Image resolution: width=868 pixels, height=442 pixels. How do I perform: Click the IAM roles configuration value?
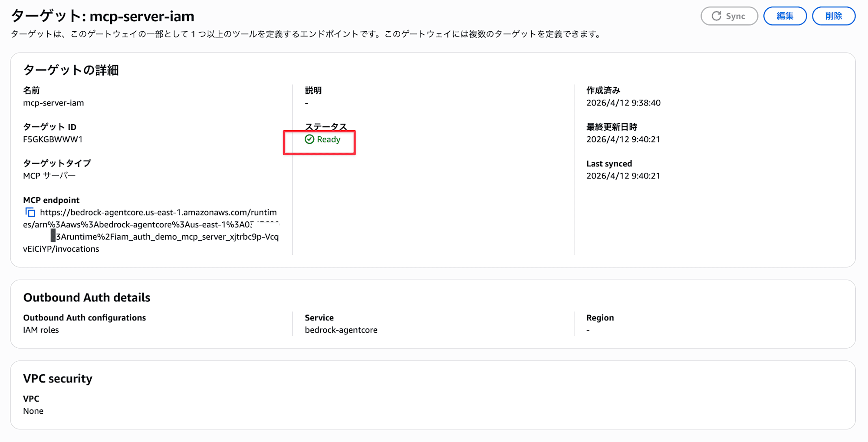point(41,330)
